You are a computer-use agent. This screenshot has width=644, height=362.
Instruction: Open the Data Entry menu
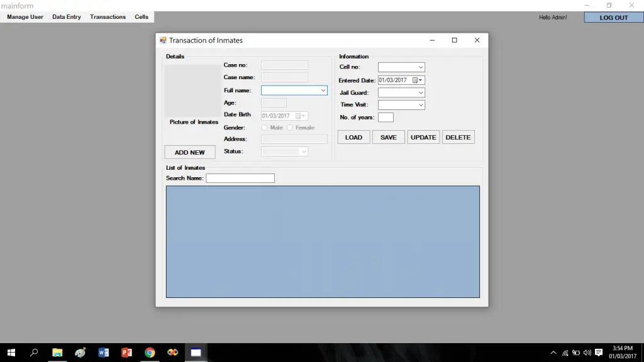[x=66, y=17]
